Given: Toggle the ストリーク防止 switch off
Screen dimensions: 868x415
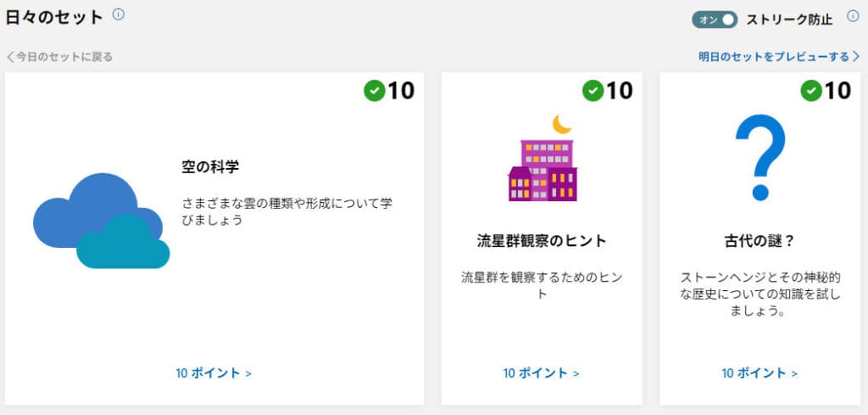Looking at the screenshot, I should tap(715, 19).
